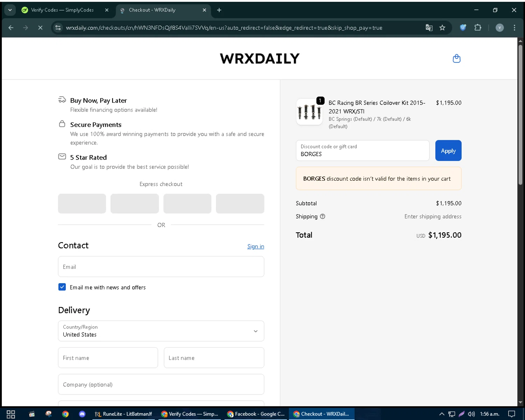Switch to Verify Codes taskbar window
Screen dimensions: 525x420
[189, 414]
